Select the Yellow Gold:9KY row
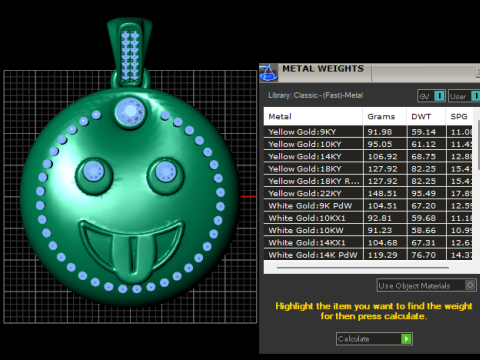 click(368, 132)
